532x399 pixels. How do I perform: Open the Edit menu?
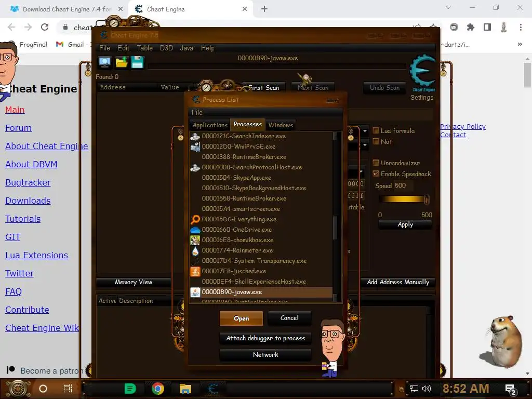[x=123, y=48]
